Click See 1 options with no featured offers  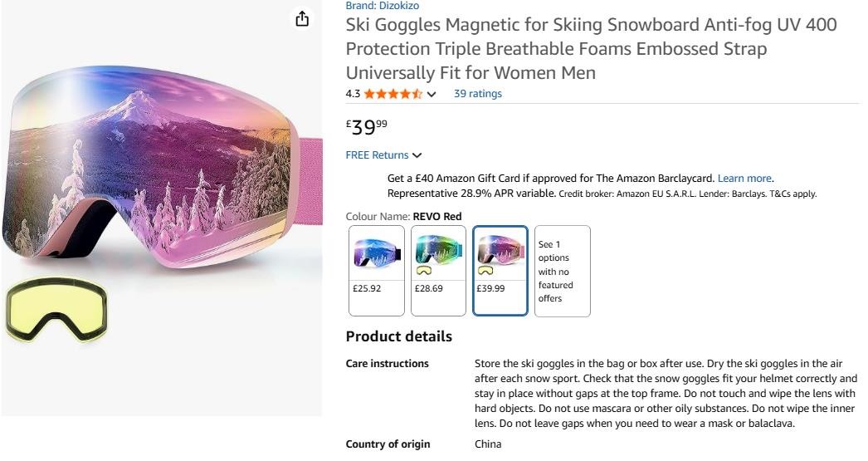click(x=562, y=271)
